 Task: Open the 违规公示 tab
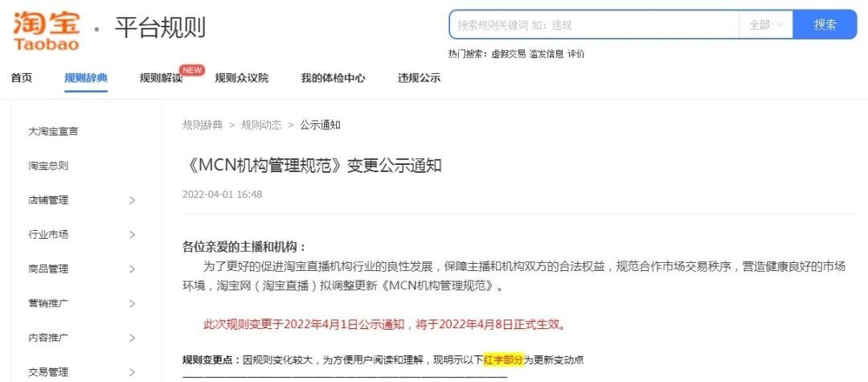(x=419, y=78)
